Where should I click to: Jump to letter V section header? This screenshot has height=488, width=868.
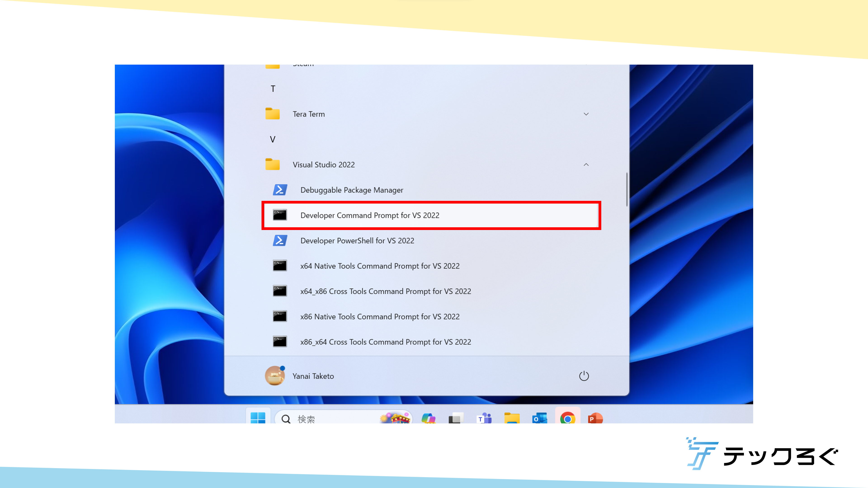coord(273,139)
